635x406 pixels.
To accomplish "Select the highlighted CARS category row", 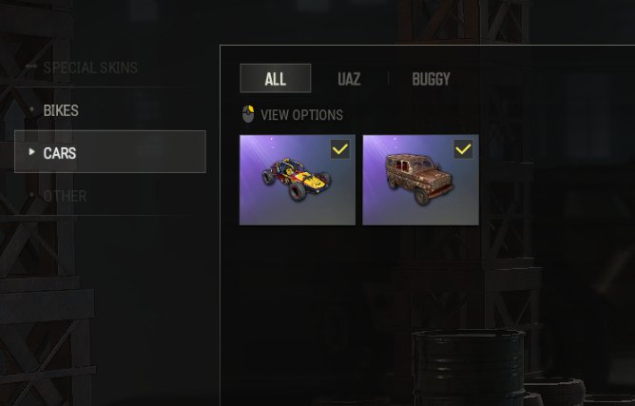I will 110,151.
